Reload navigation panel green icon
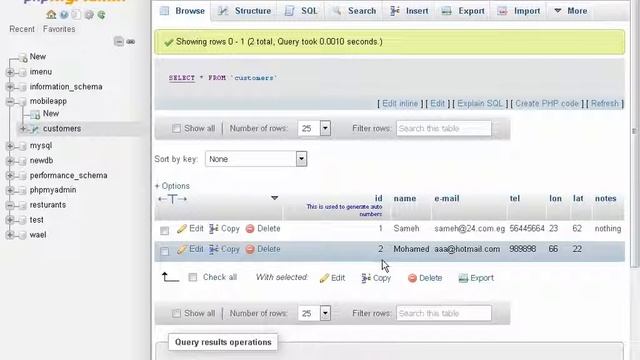The height and width of the screenshot is (360, 640). coord(101,15)
